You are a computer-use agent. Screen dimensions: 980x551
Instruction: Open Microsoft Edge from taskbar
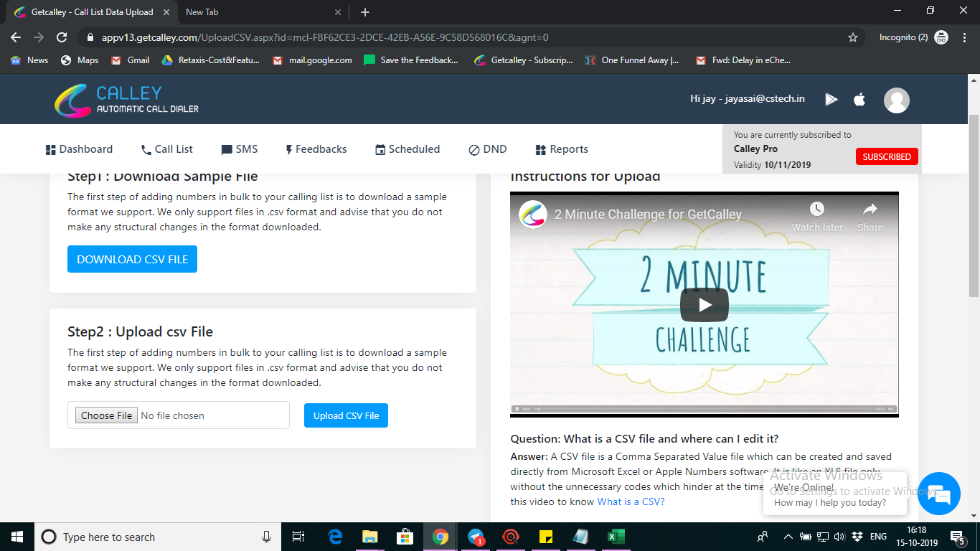click(x=335, y=537)
